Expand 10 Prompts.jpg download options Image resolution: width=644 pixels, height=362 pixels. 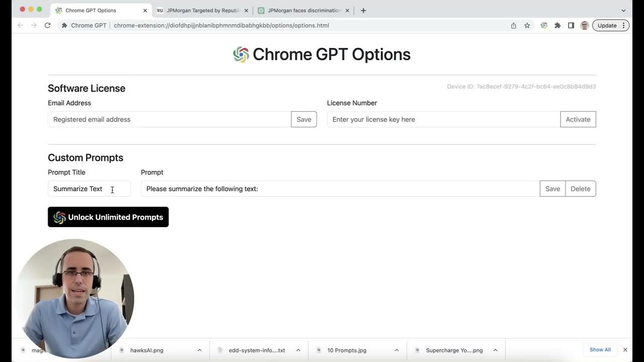pyautogui.click(x=397, y=350)
